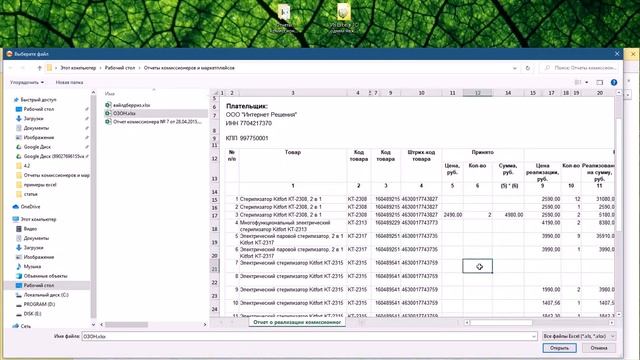This screenshot has width=640, height=360.
Task: Click ООО "Интернет Решения" text in preview
Action: click(261, 115)
